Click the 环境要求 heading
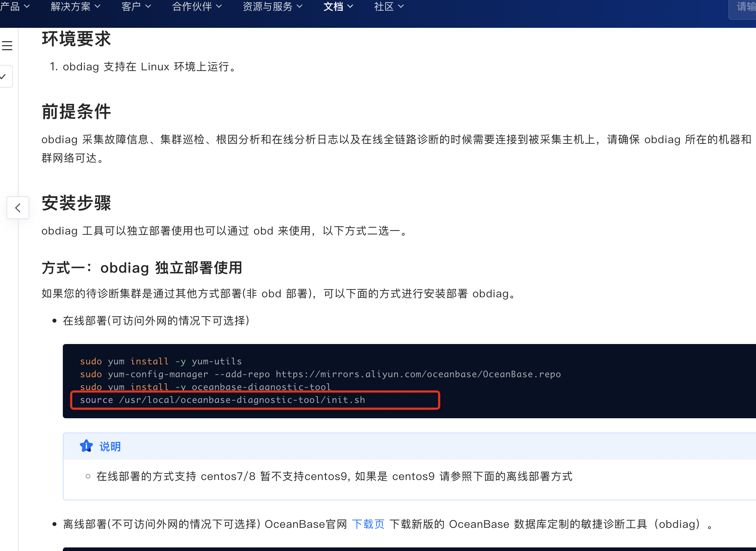The image size is (756, 551). point(76,39)
